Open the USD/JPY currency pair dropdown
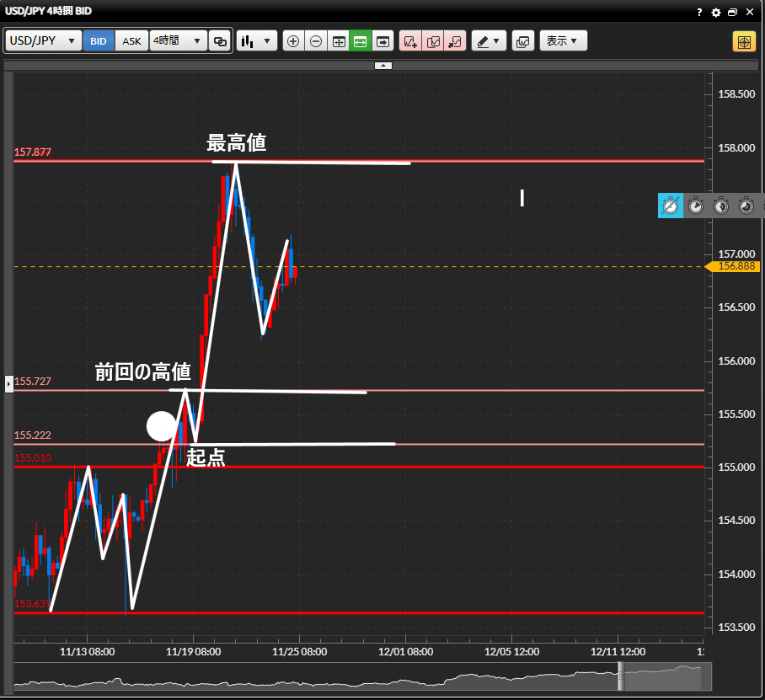Viewport: 765px width, 700px height. [44, 41]
